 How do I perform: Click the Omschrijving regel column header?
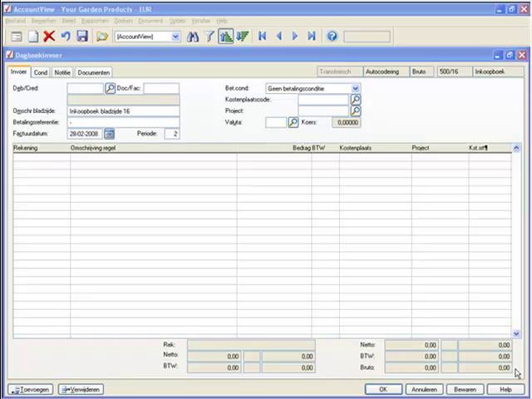coord(153,148)
